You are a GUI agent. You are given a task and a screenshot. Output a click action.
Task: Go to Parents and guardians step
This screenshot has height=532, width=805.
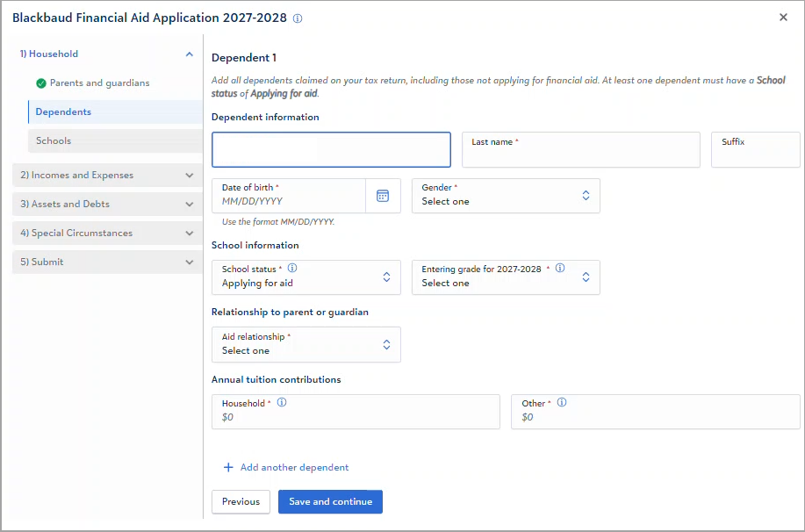[x=99, y=83]
